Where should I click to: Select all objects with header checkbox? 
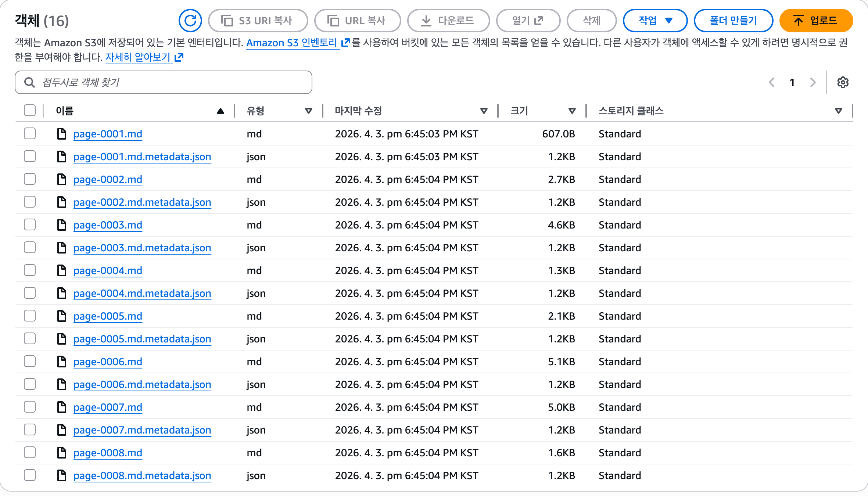point(30,110)
